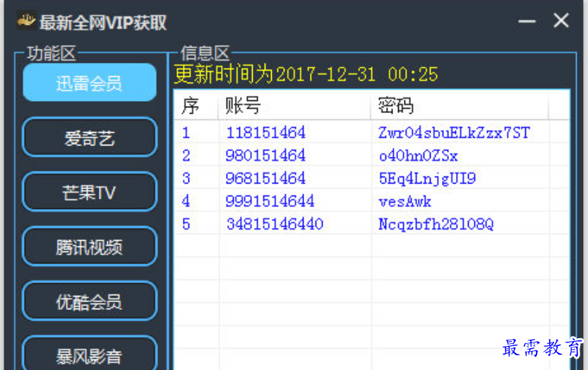Click the 密码 column header

tap(460, 105)
